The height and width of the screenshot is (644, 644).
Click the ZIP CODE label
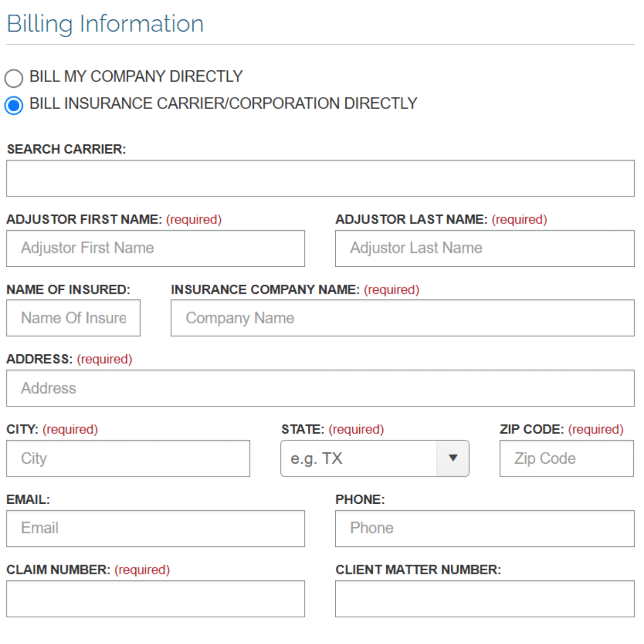click(532, 430)
